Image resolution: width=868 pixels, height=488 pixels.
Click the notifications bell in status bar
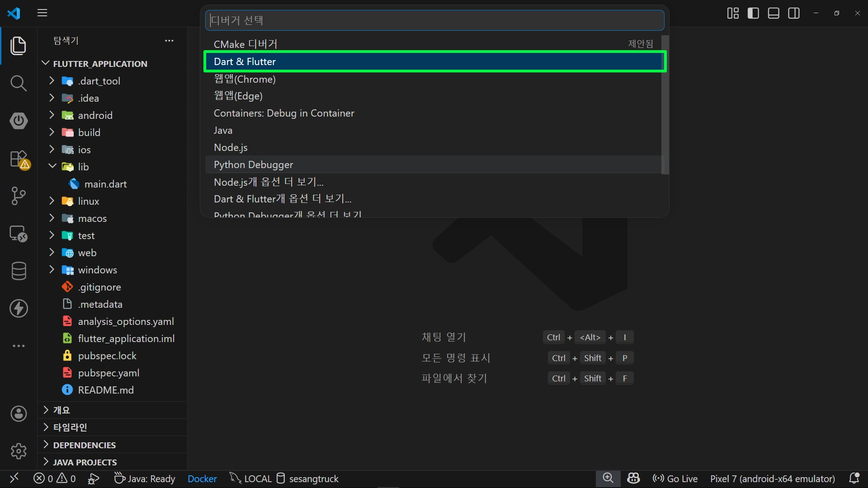pyautogui.click(x=854, y=478)
